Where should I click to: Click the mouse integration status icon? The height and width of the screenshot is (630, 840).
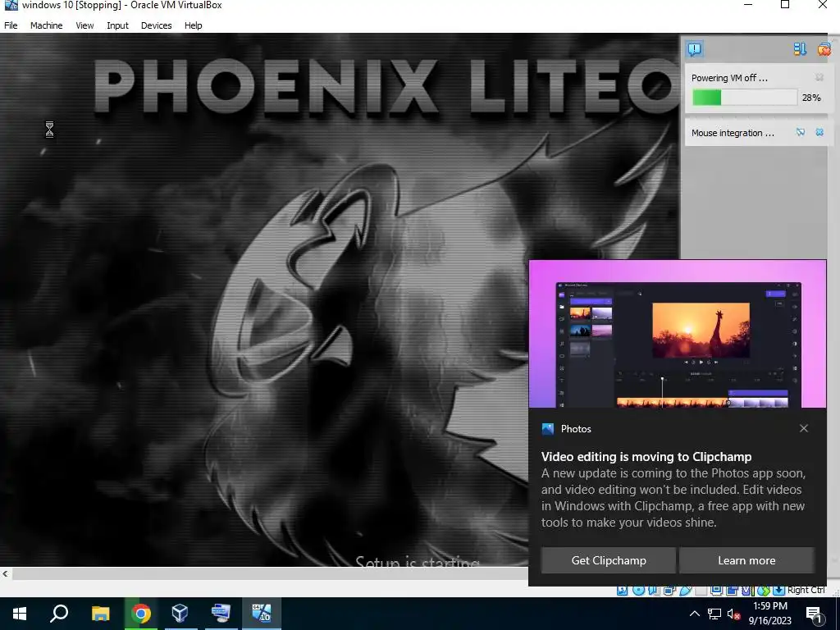(x=764, y=591)
